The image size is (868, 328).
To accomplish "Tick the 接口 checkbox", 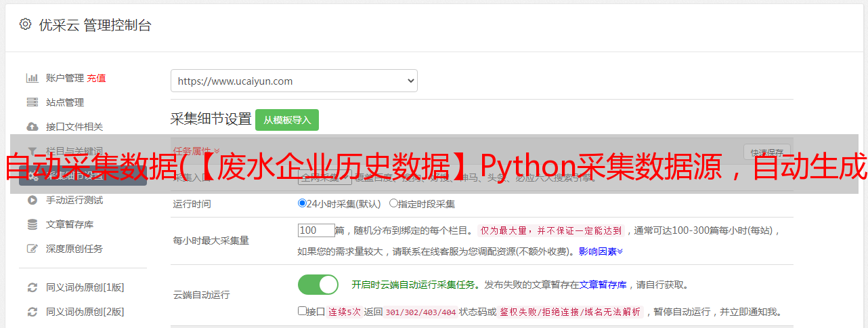I will pyautogui.click(x=302, y=311).
